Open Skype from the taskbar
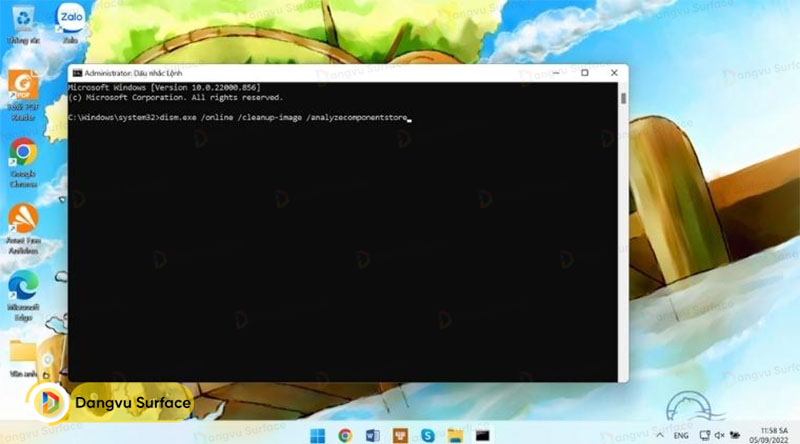Image resolution: width=800 pixels, height=444 pixels. point(428,435)
